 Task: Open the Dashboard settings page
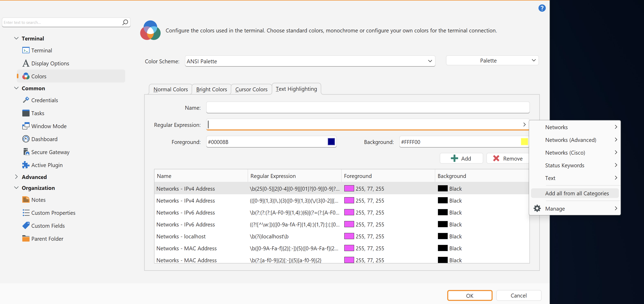point(44,139)
